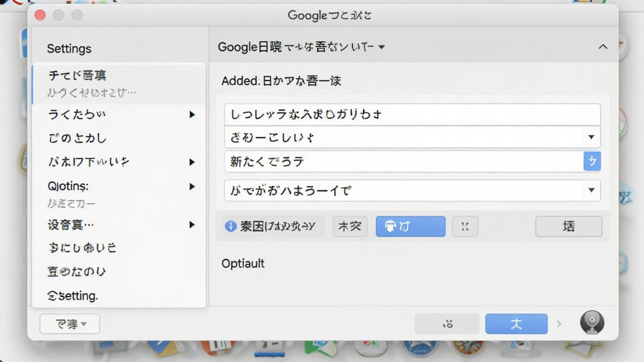
Task: Select the Qjotins: sidebar item
Action: pos(68,186)
